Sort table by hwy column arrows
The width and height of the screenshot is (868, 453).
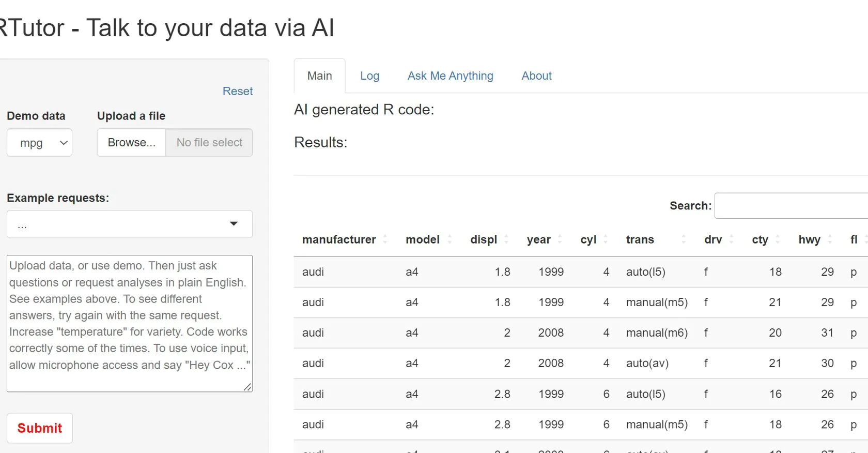830,239
